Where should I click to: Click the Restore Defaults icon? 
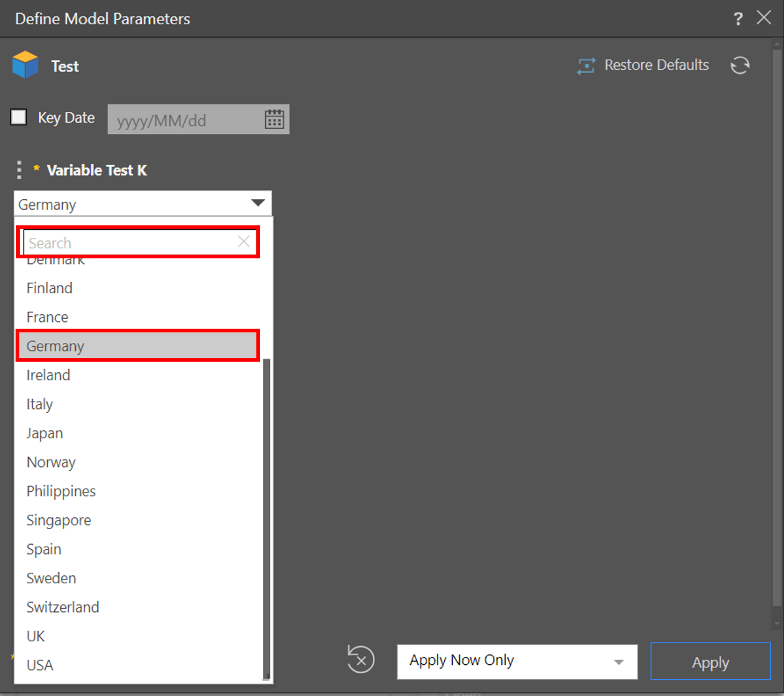click(586, 66)
